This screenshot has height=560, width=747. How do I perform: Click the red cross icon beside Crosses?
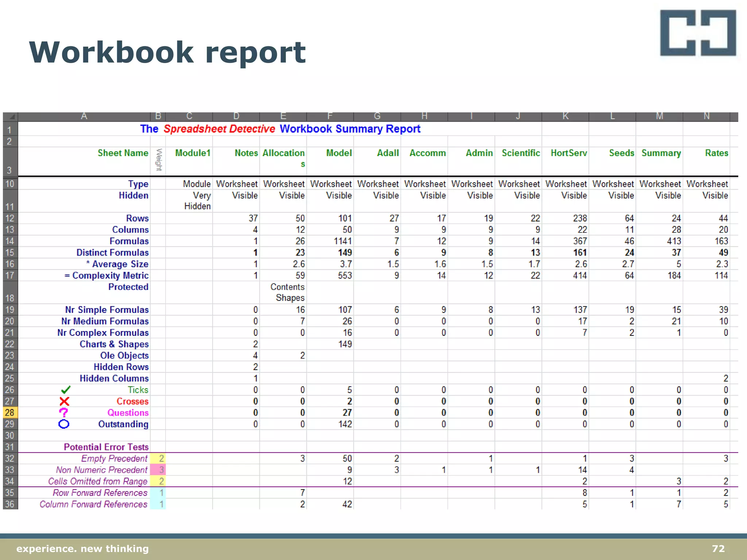point(64,401)
